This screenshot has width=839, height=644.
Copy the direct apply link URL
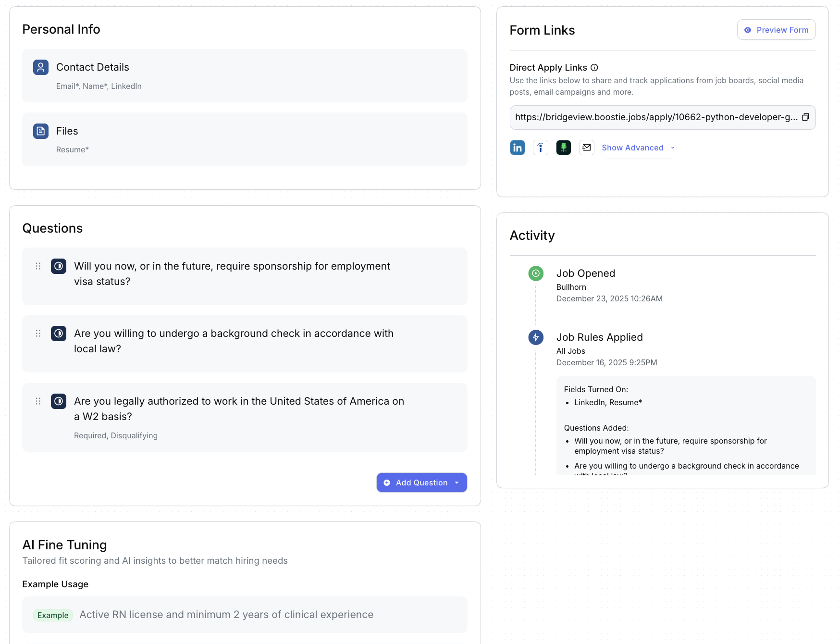[x=805, y=117]
